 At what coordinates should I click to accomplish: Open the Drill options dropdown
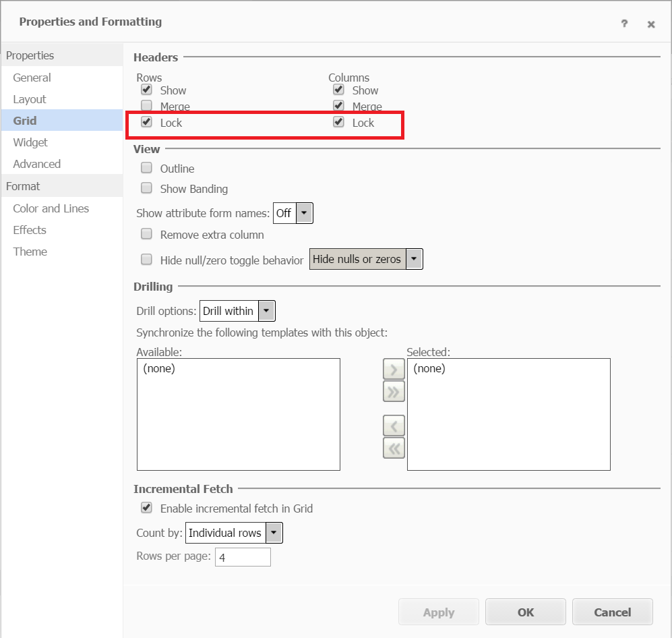click(x=266, y=310)
